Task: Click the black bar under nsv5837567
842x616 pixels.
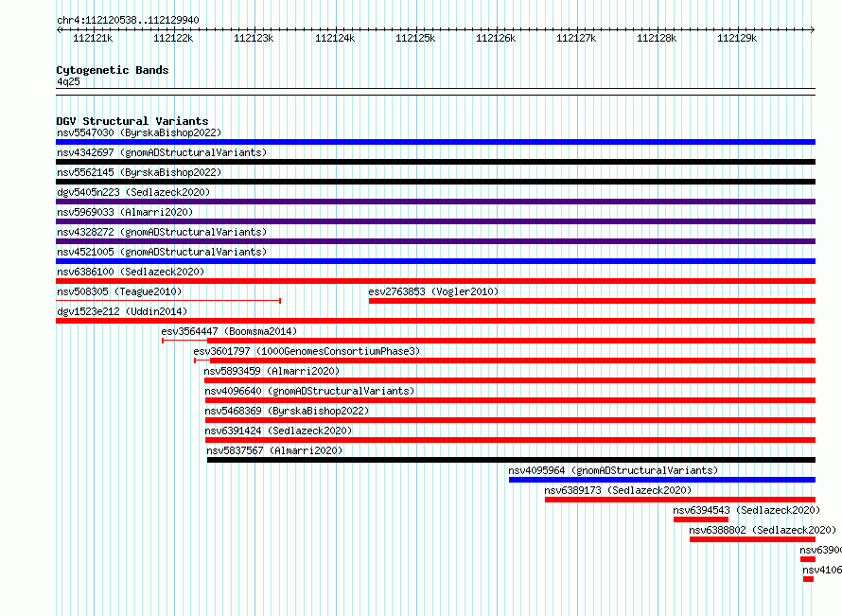Action: coord(511,460)
